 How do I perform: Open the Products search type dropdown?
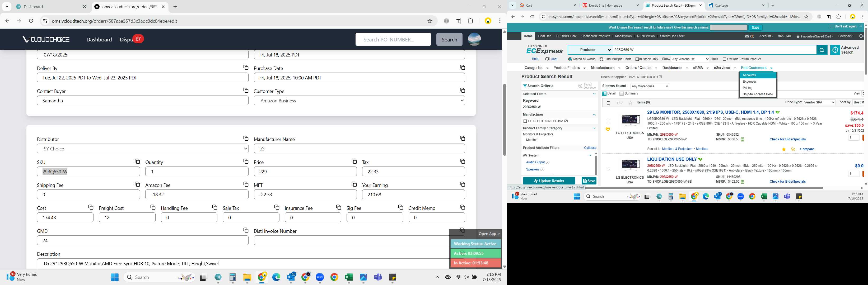click(x=590, y=50)
